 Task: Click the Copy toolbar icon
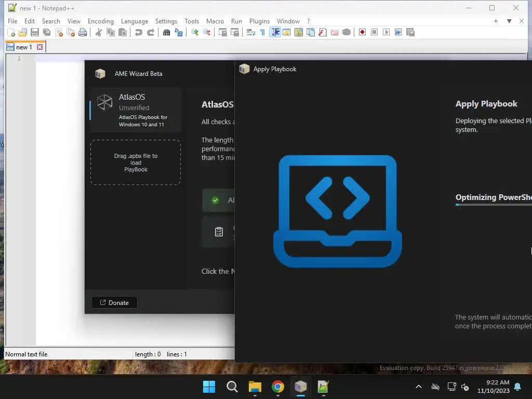[x=110, y=32]
